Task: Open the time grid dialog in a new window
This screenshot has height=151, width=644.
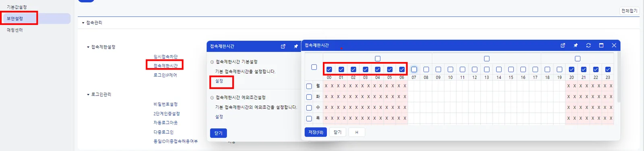Action: [x=563, y=46]
